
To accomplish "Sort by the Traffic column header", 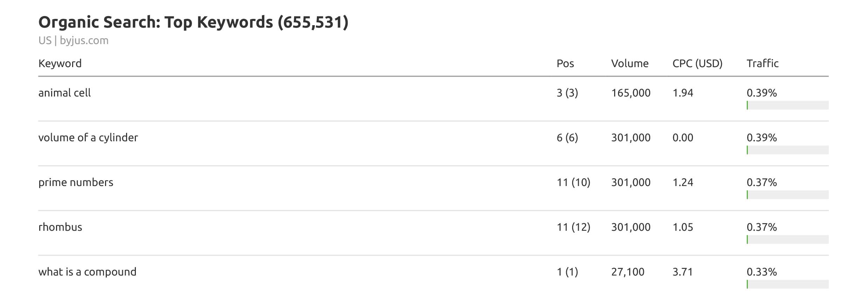I will pyautogui.click(x=762, y=63).
